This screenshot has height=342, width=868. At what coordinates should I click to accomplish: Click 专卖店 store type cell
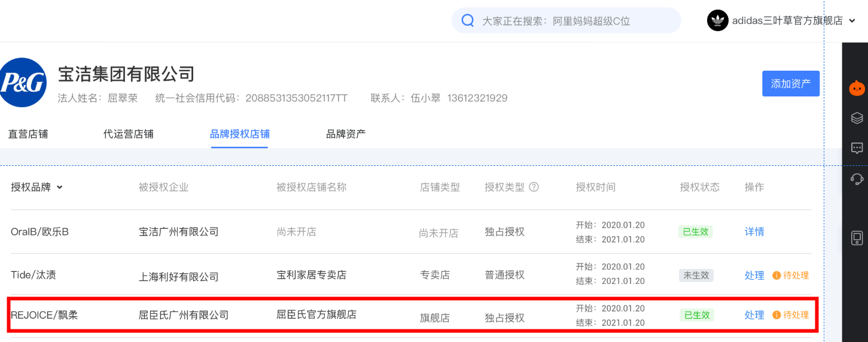[x=435, y=275]
